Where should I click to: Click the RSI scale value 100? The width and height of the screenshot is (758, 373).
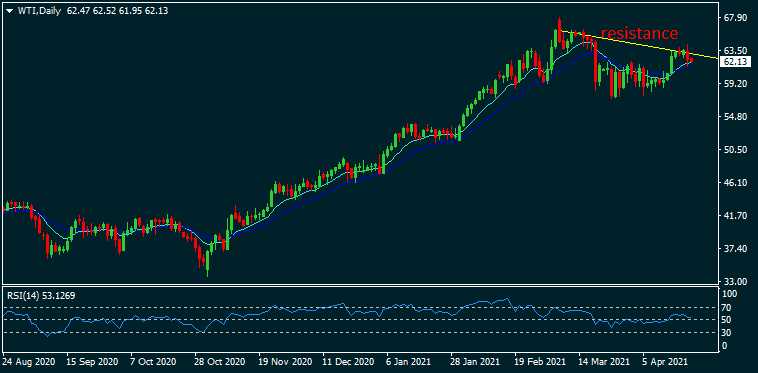[x=730, y=294]
